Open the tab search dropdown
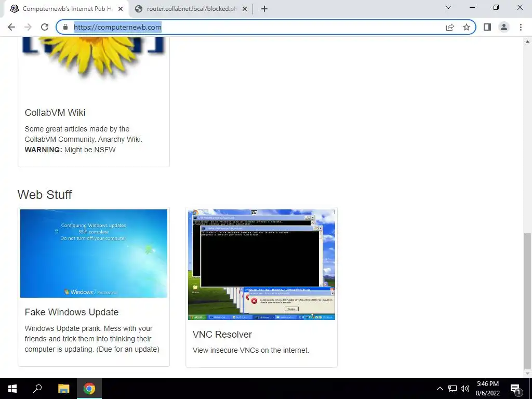 coord(448,7)
